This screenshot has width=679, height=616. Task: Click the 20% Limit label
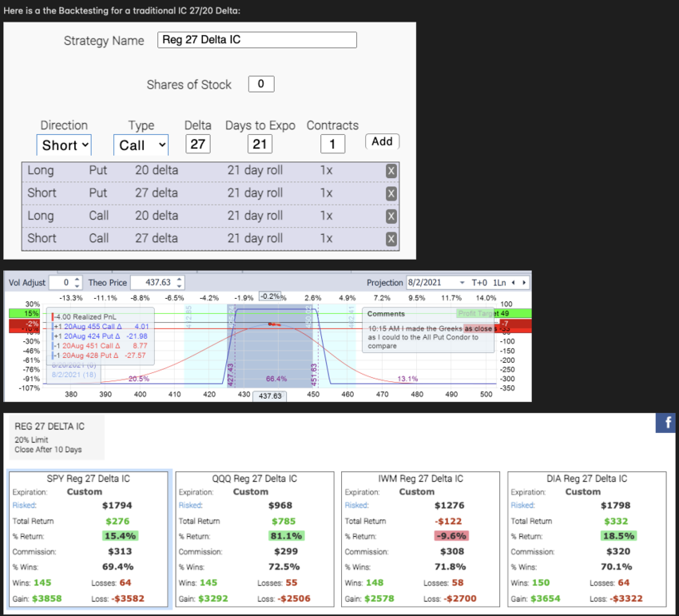pyautogui.click(x=31, y=439)
